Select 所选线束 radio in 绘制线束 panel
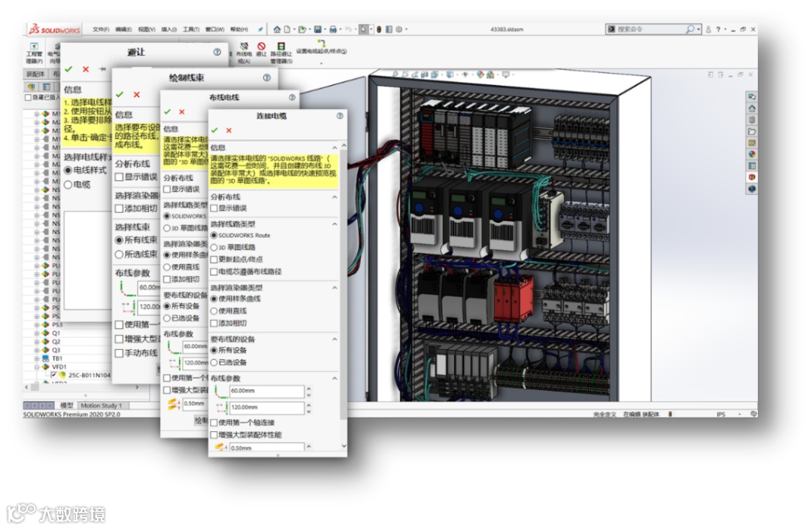This screenshot has height=529, width=812. coord(119,254)
